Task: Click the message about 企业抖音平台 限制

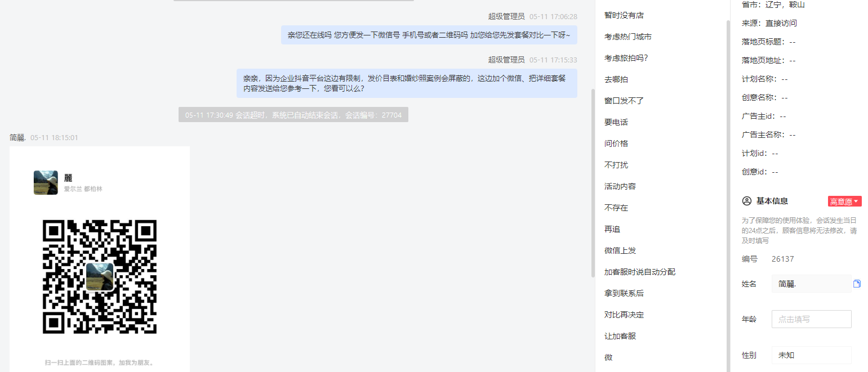Action: (407, 83)
